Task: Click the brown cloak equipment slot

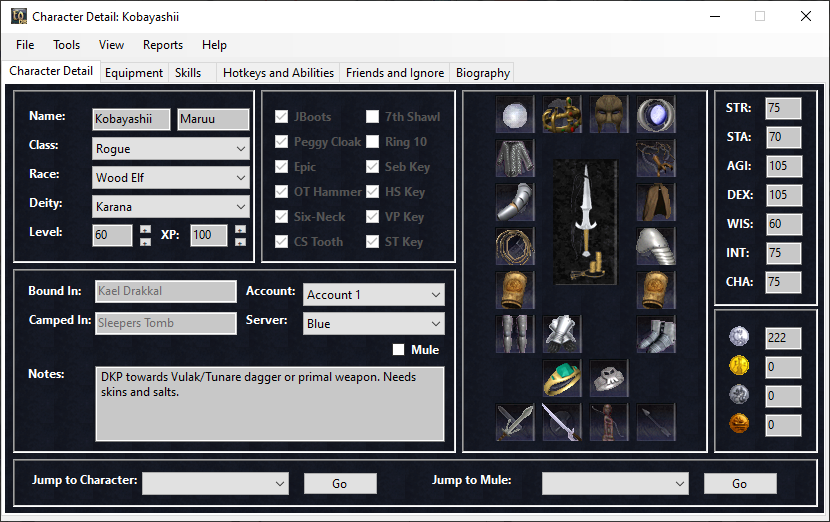Action: (656, 202)
